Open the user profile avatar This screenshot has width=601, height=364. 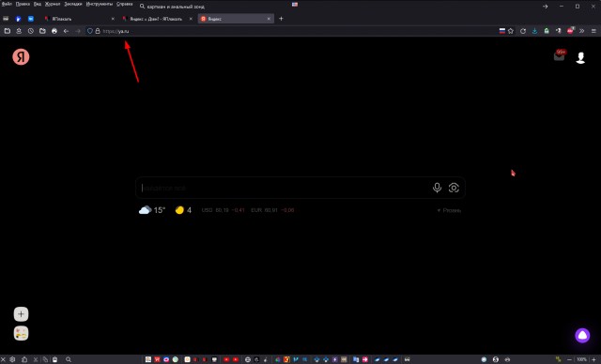(x=580, y=57)
